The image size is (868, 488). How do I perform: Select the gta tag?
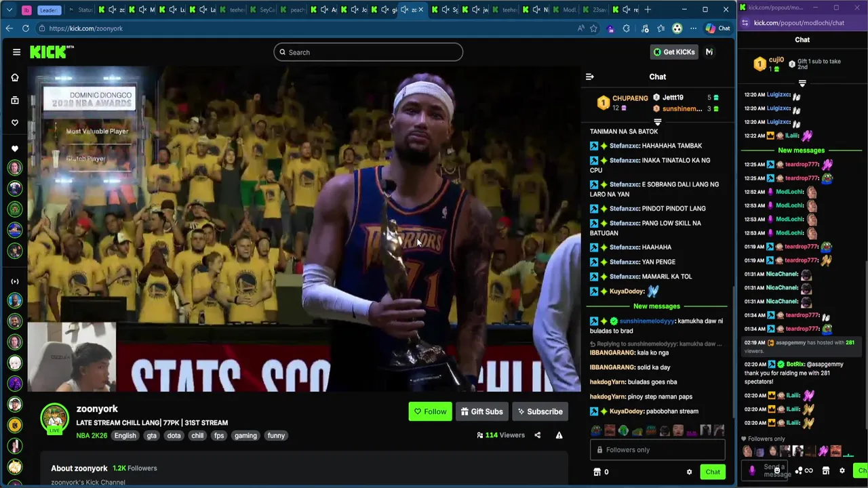[151, 436]
